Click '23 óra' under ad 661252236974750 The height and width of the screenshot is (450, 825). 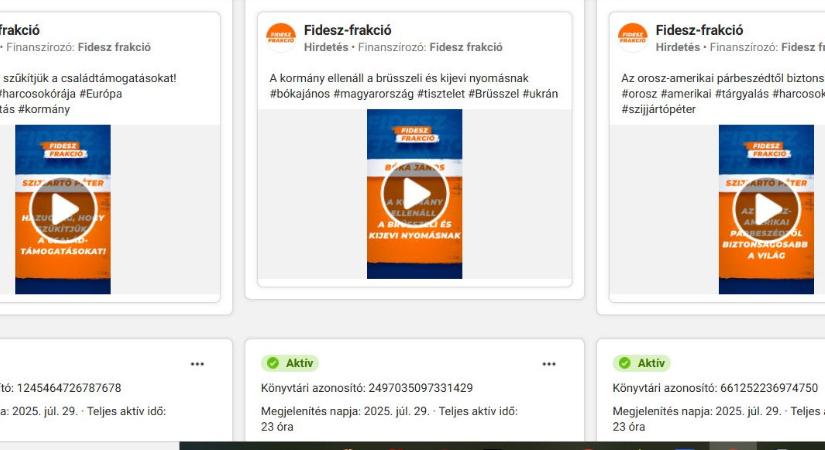pos(629,427)
